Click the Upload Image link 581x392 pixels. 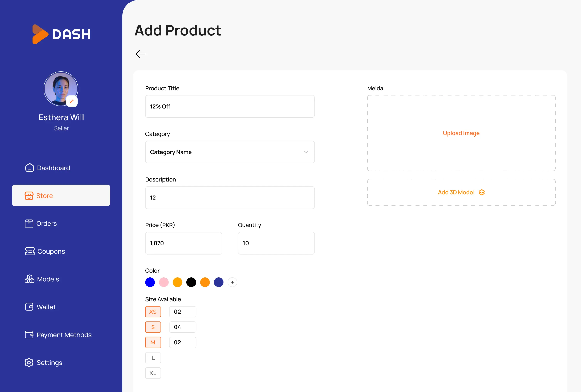[461, 133]
